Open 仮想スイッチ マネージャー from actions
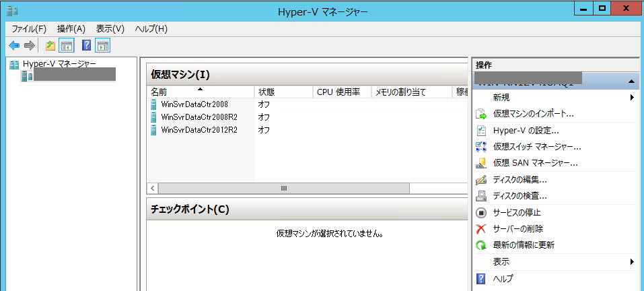644x291 pixels. click(536, 146)
